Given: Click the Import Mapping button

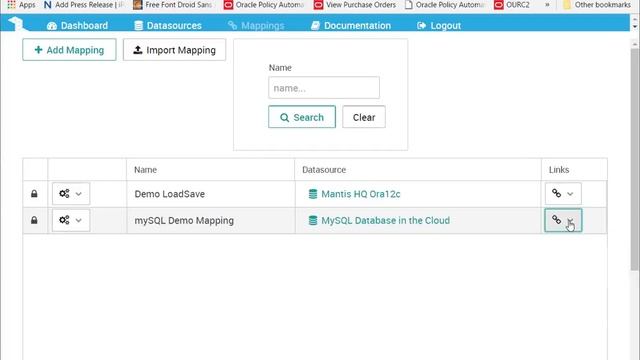Looking at the screenshot, I should [x=174, y=50].
